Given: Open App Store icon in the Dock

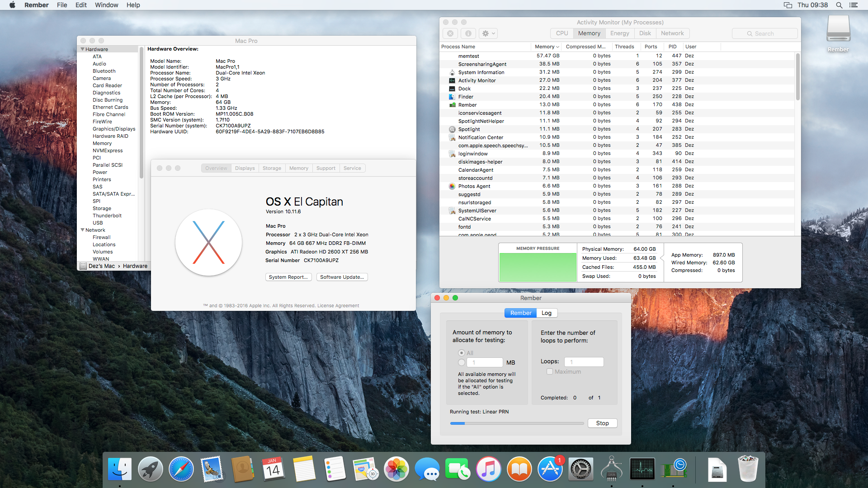Looking at the screenshot, I should coord(550,469).
